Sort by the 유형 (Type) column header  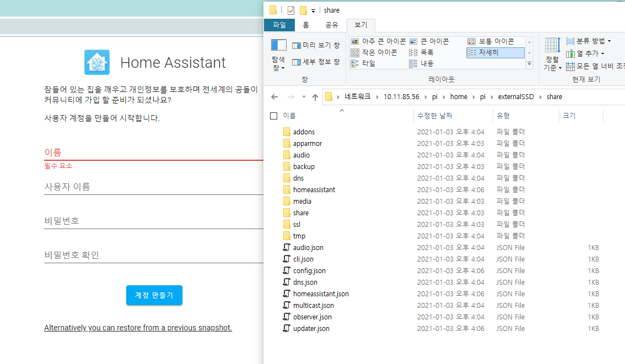click(503, 116)
